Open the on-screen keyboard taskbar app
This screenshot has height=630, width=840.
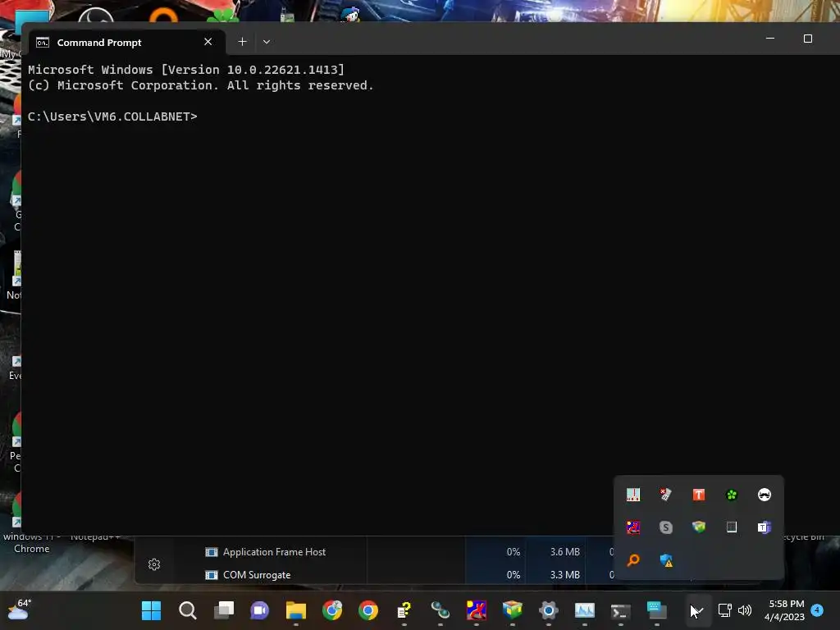click(657, 610)
